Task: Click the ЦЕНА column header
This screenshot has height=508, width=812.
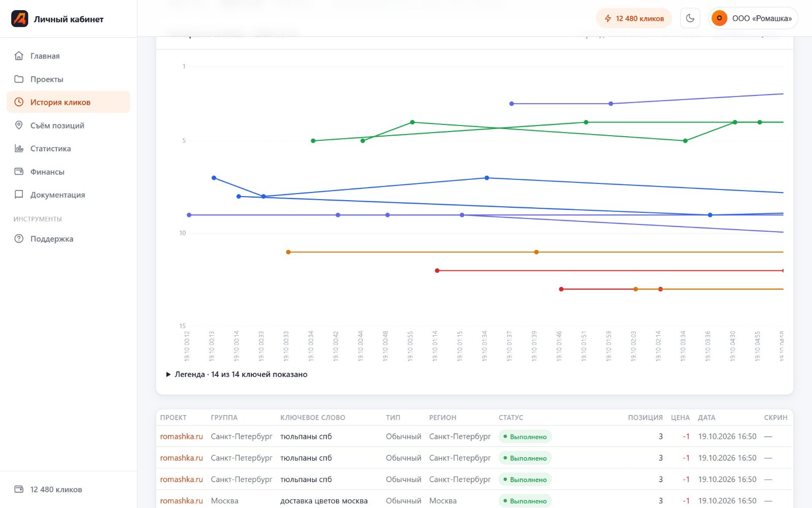Action: point(680,418)
